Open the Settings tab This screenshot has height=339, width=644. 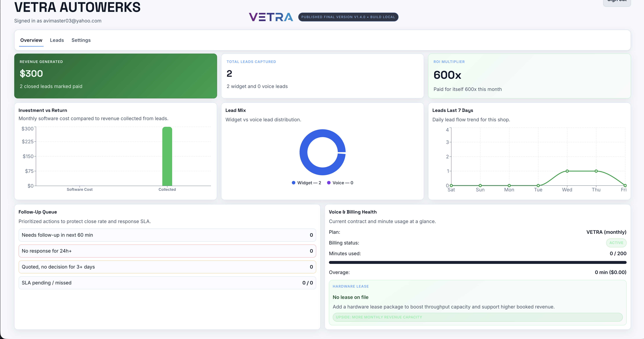coord(81,40)
